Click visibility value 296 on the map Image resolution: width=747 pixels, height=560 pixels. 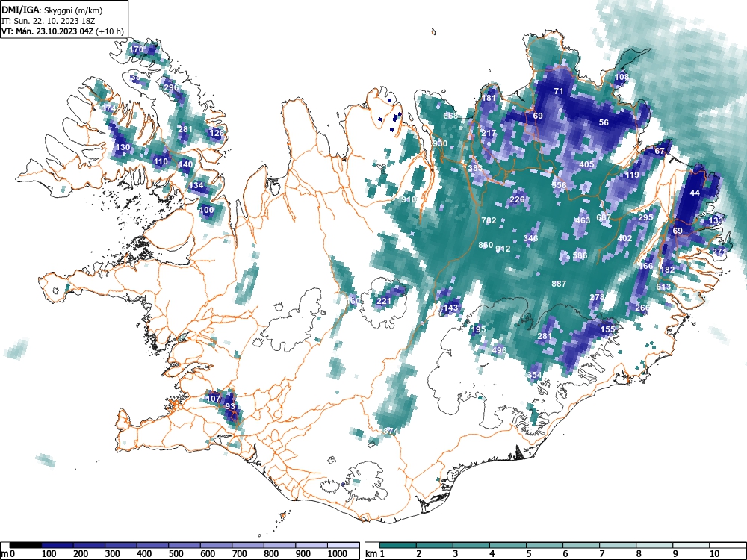tap(171, 87)
